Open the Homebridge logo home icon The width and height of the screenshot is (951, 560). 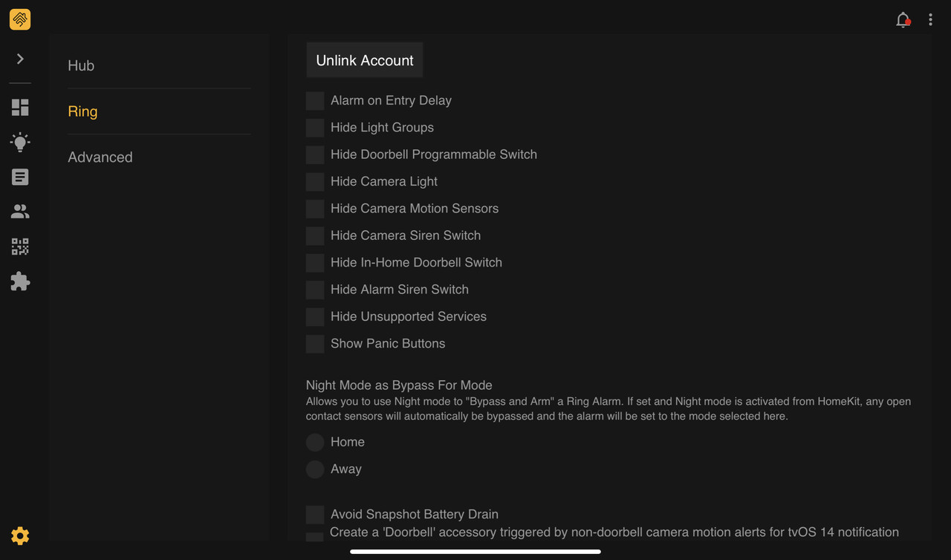[20, 19]
